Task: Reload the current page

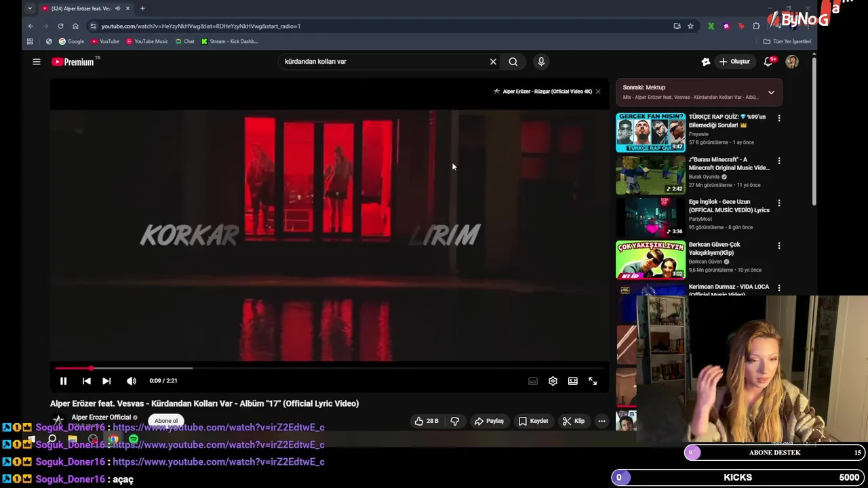Action: click(x=60, y=26)
